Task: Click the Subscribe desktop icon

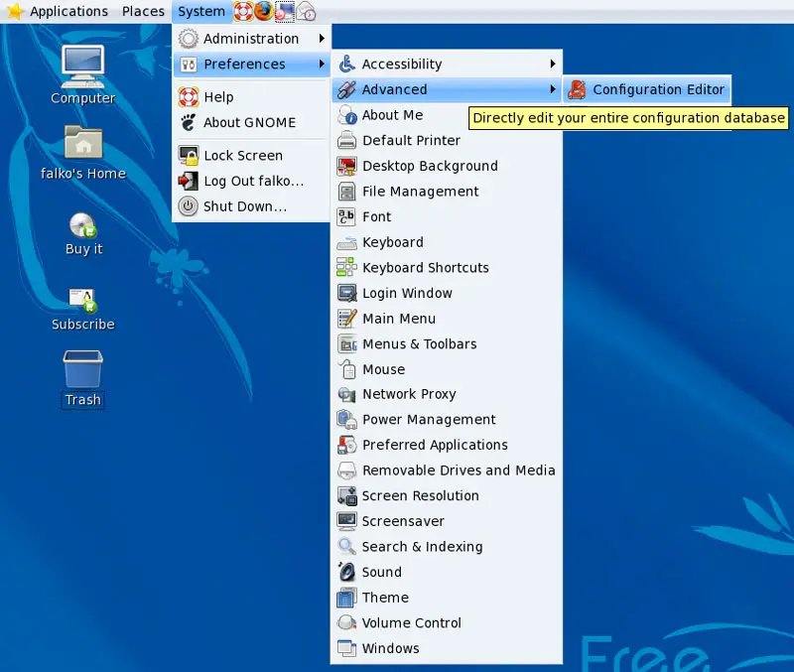Action: (x=83, y=310)
